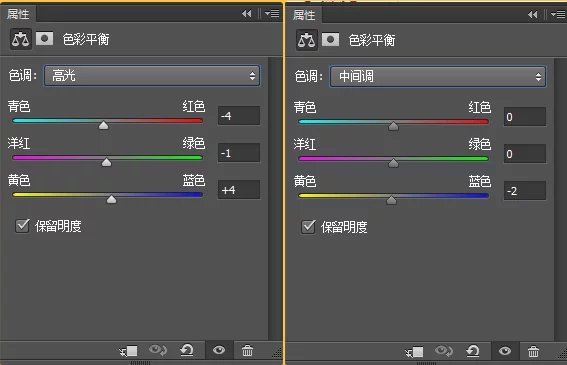Open the 色调 dropdown showing 高光
The image size is (567, 365).
point(152,76)
